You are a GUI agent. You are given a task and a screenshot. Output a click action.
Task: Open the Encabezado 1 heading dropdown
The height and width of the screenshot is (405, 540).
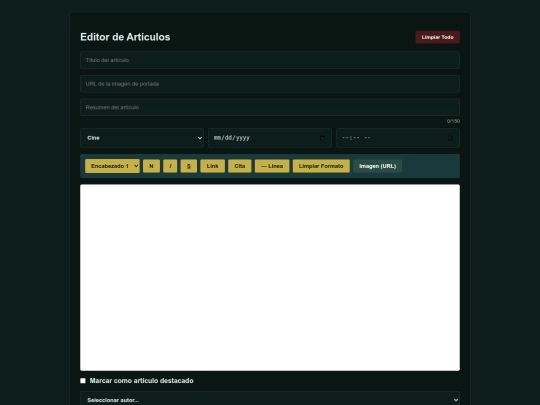(112, 166)
